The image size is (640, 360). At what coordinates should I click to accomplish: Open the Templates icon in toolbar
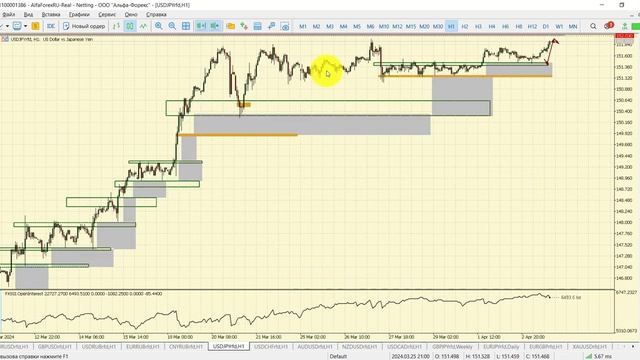tap(258, 26)
